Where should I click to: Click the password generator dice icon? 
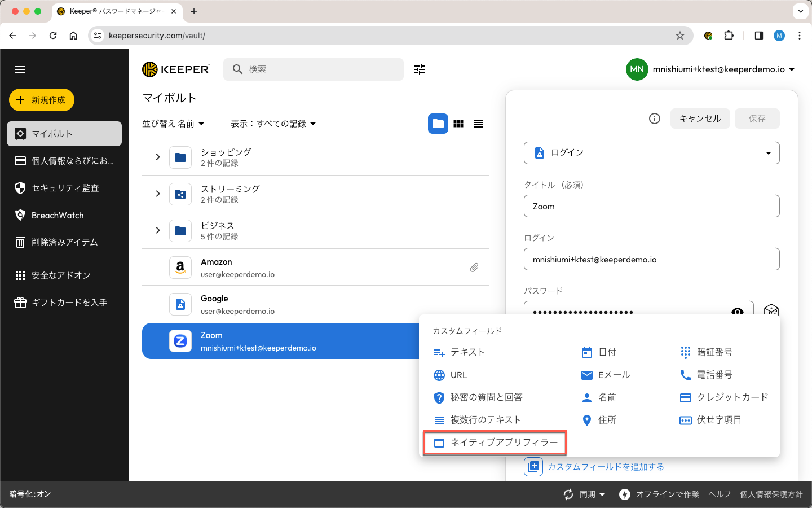(x=771, y=310)
